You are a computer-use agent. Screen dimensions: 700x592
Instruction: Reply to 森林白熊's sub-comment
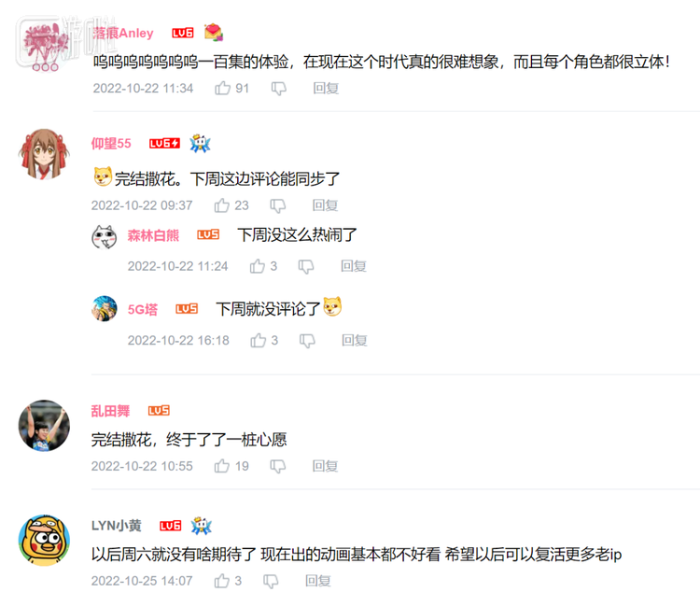click(354, 266)
